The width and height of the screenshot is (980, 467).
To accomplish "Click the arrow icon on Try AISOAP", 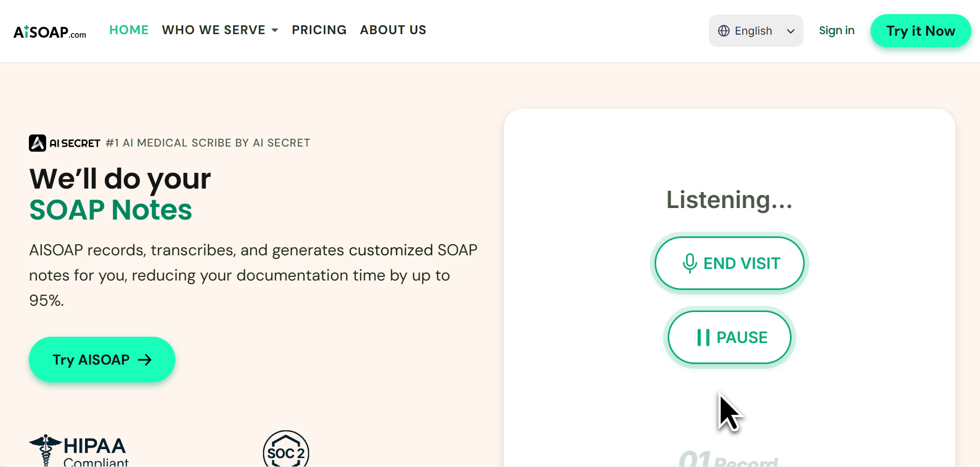I will click(x=144, y=360).
